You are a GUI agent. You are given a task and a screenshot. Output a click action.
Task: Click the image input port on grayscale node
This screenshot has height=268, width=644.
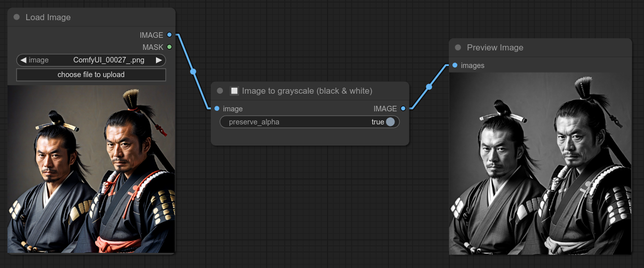tap(217, 108)
